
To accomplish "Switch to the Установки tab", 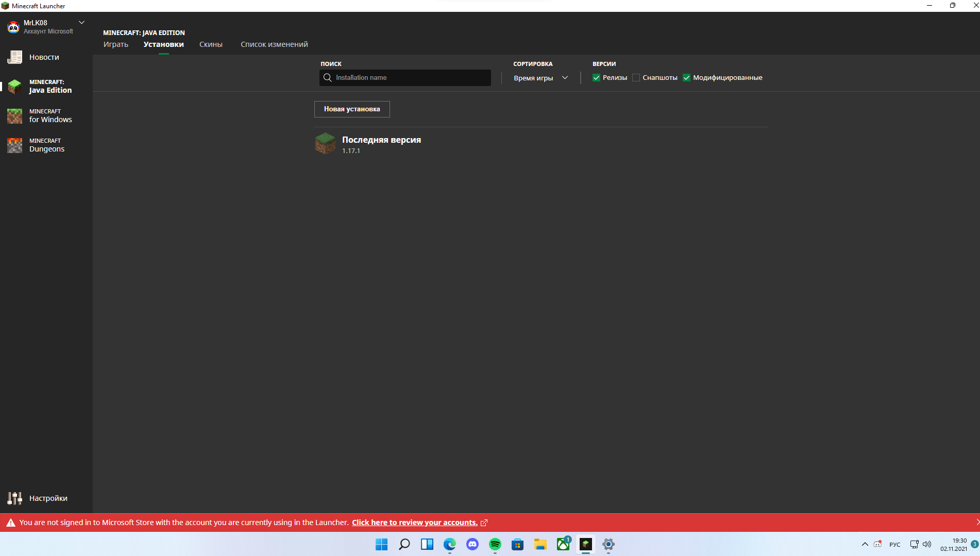I will pos(164,44).
